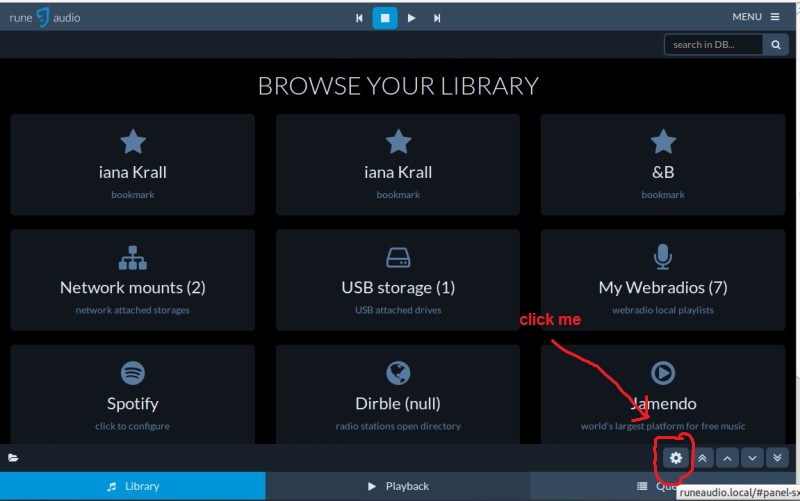Switch to the Library tab
This screenshot has height=501, width=800.
(133, 486)
